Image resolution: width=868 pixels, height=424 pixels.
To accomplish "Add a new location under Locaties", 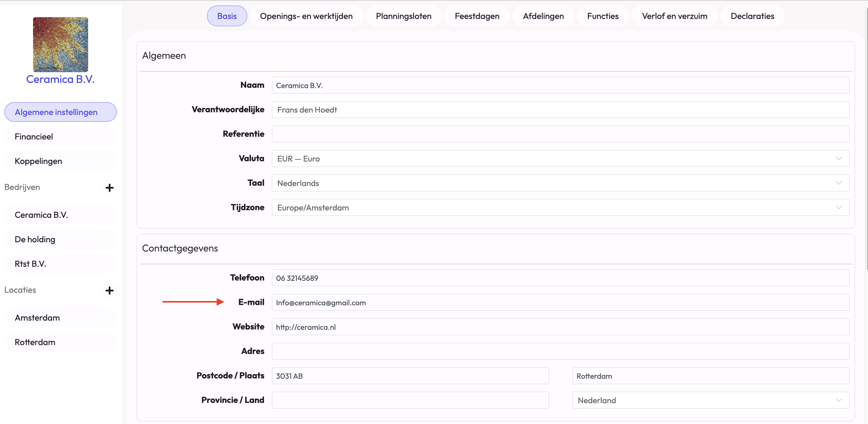I will pos(109,290).
